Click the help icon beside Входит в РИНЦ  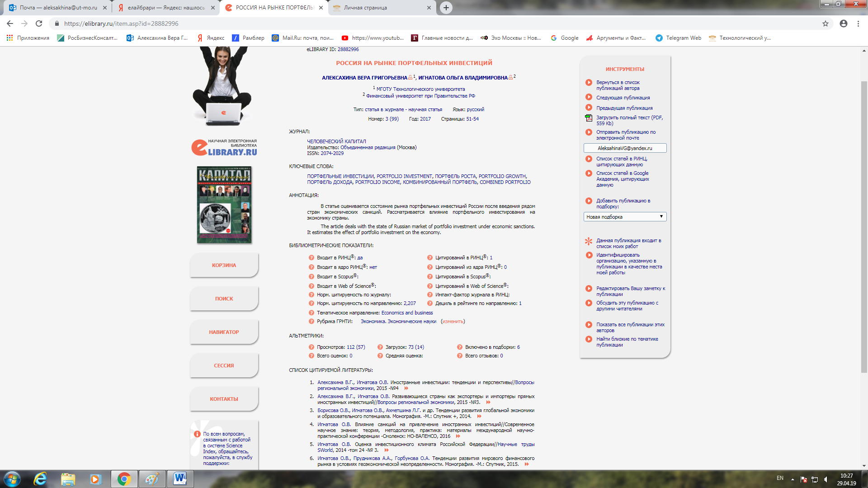311,258
